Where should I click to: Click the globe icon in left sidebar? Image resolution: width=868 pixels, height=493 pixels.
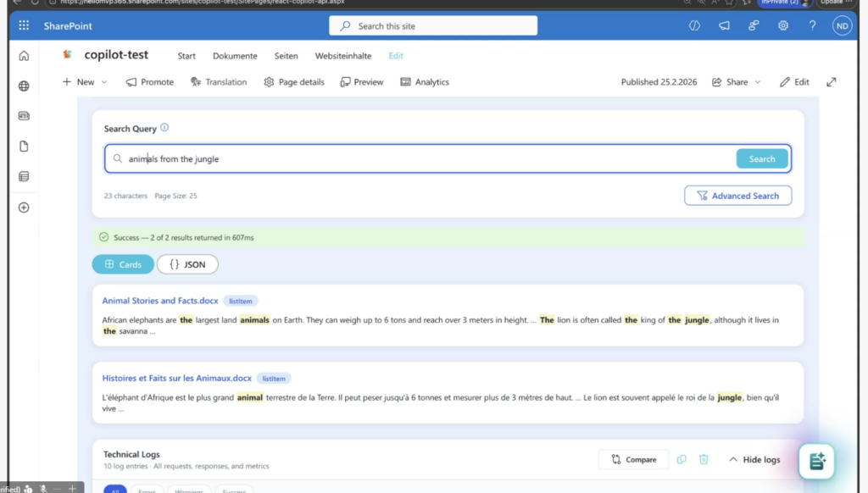pyautogui.click(x=24, y=86)
